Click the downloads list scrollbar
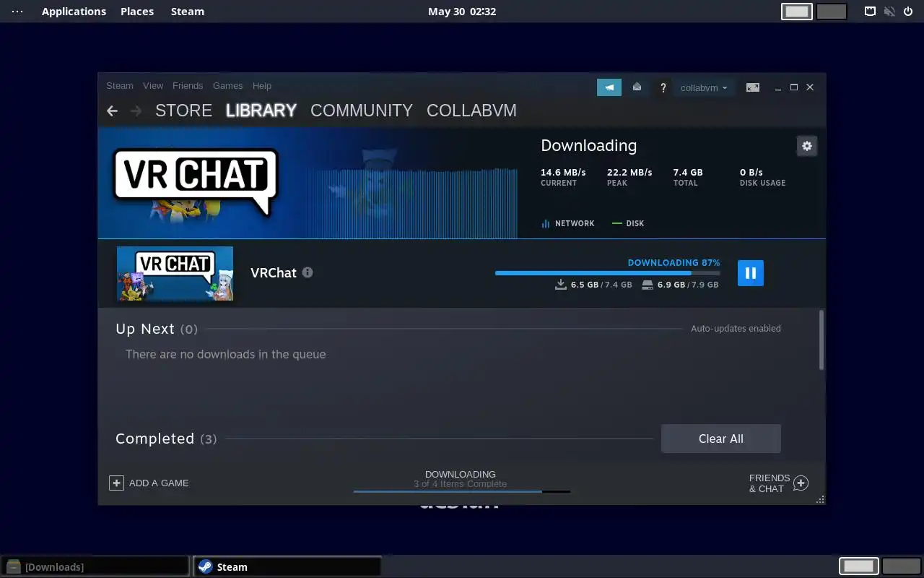Viewport: 924px width, 578px height. point(821,340)
